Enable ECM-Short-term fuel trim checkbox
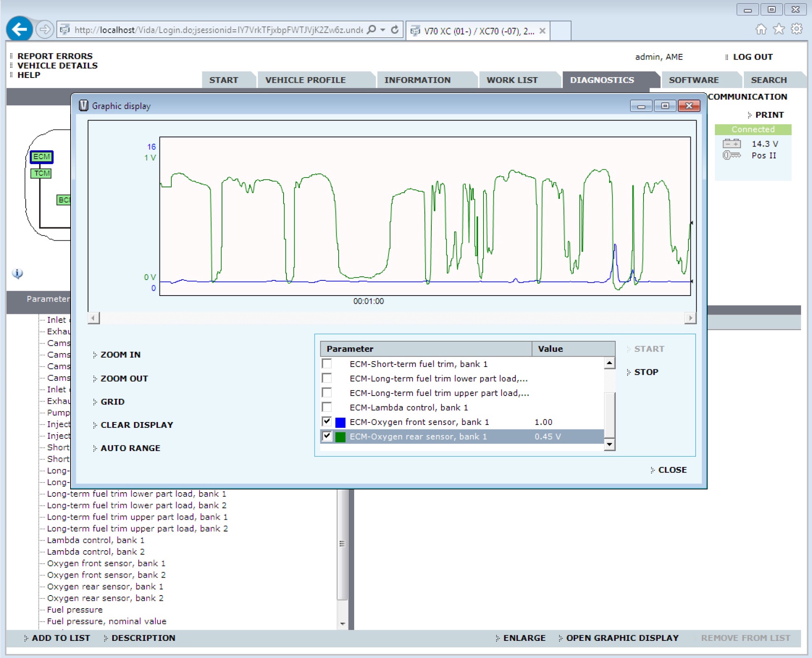This screenshot has width=812, height=658. click(x=327, y=364)
